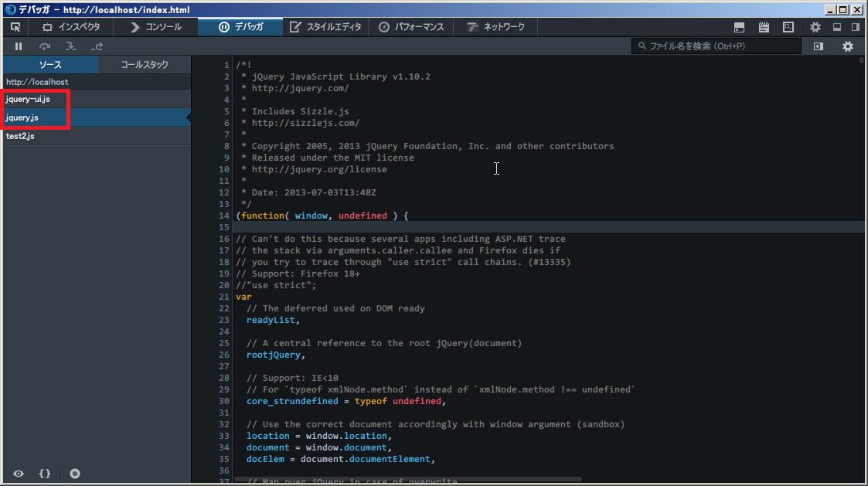The height and width of the screenshot is (486, 868).
Task: Click the step over icon
Action: pyautogui.click(x=45, y=46)
